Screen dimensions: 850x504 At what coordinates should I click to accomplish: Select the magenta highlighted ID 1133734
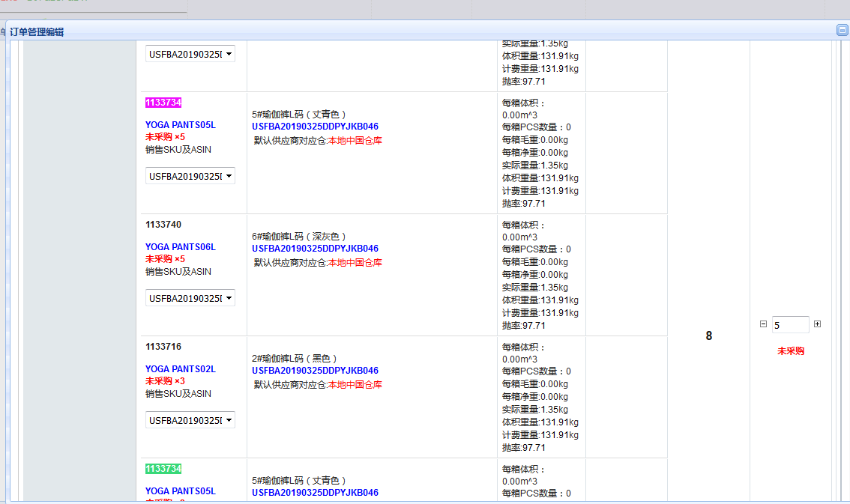tap(163, 103)
